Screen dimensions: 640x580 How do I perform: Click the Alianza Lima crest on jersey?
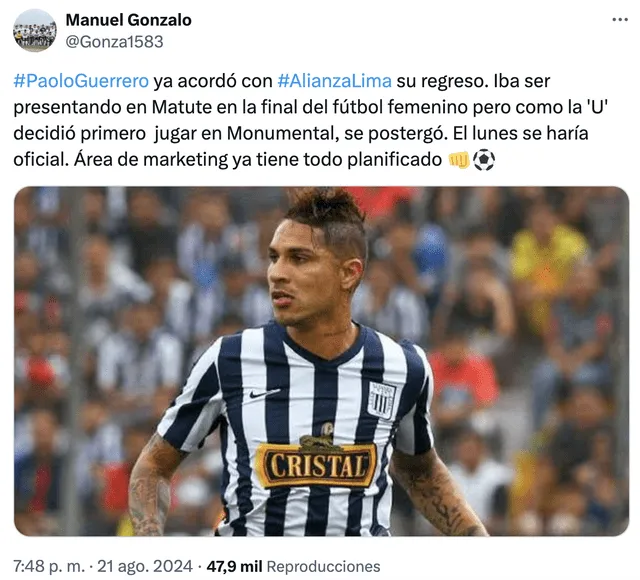(x=382, y=400)
